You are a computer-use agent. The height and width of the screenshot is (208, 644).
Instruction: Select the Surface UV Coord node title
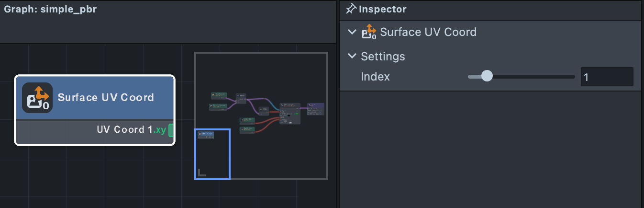tap(106, 97)
